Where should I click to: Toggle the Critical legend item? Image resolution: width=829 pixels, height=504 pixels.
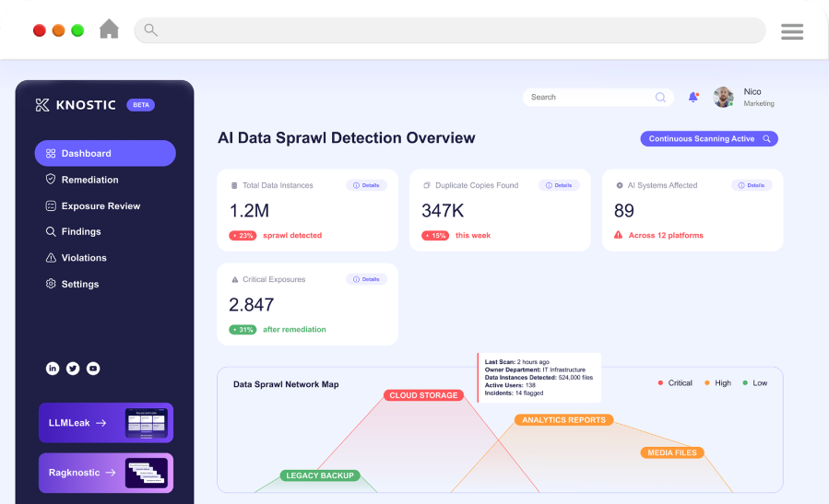point(674,383)
